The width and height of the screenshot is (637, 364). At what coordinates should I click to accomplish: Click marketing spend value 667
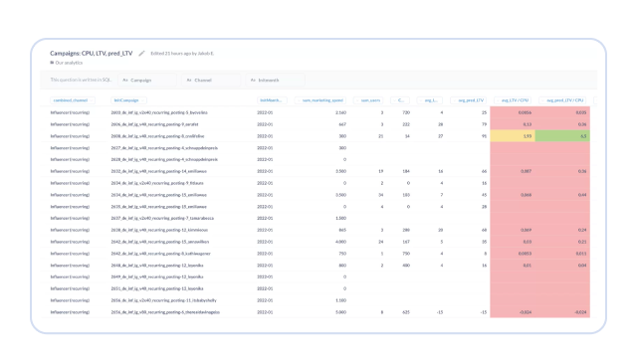click(x=342, y=124)
